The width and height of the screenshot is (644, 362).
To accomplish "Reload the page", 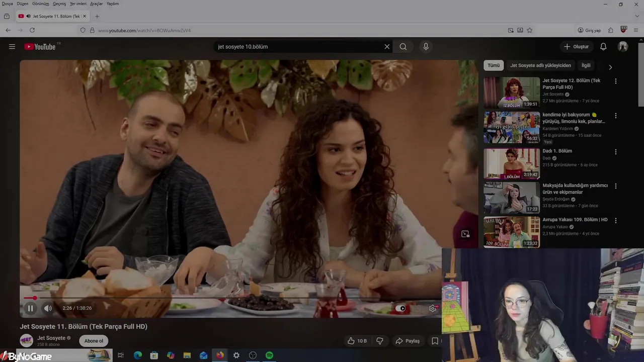I will click(32, 30).
